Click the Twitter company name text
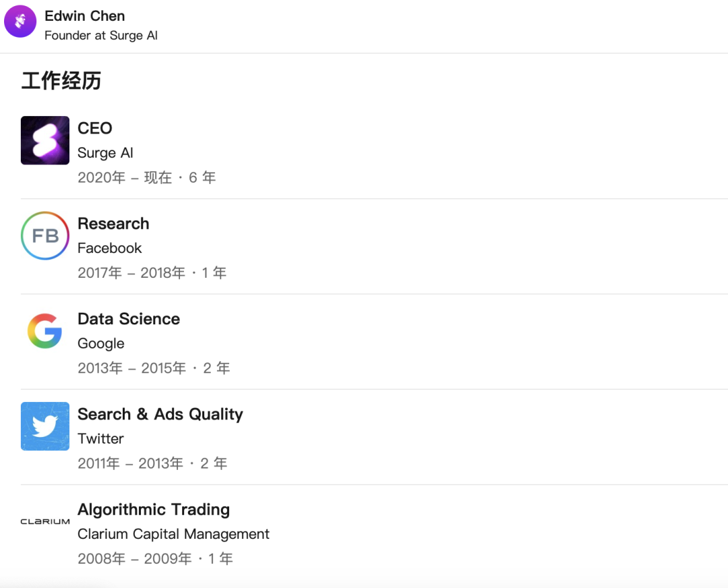 (x=100, y=438)
